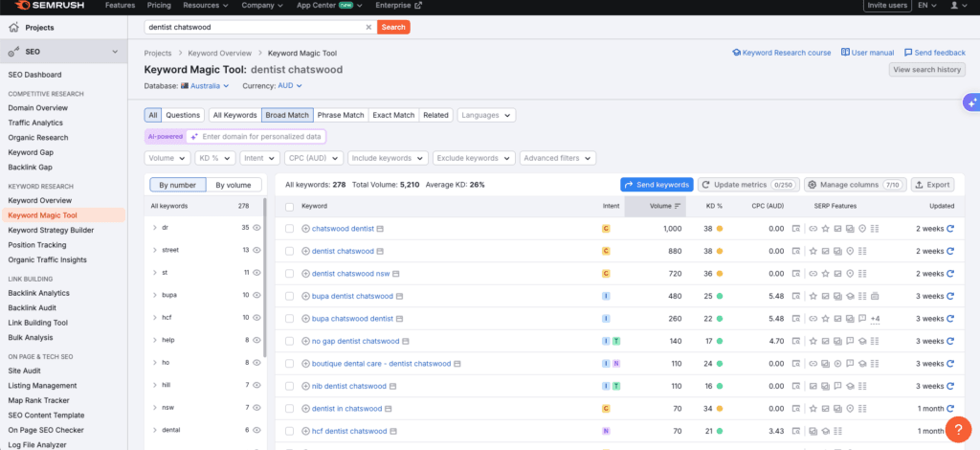The height and width of the screenshot is (450, 980).
Task: Refresh metrics for dentist chatswood nsw row
Action: tap(950, 274)
